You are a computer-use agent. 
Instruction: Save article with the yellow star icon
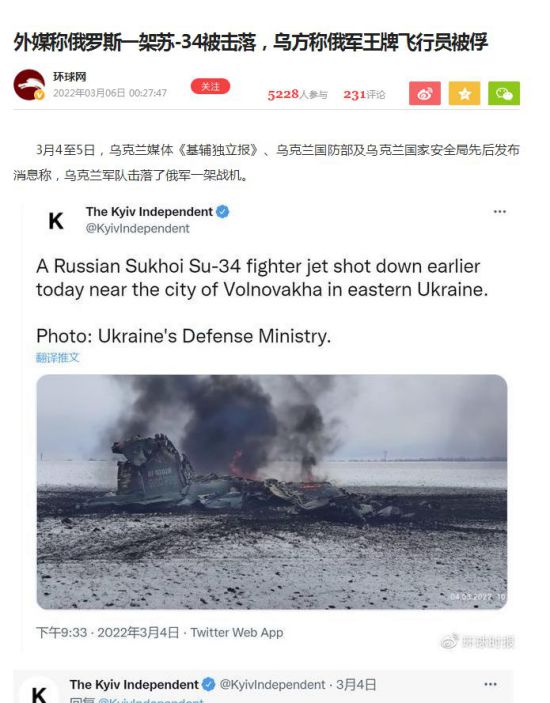tap(464, 93)
